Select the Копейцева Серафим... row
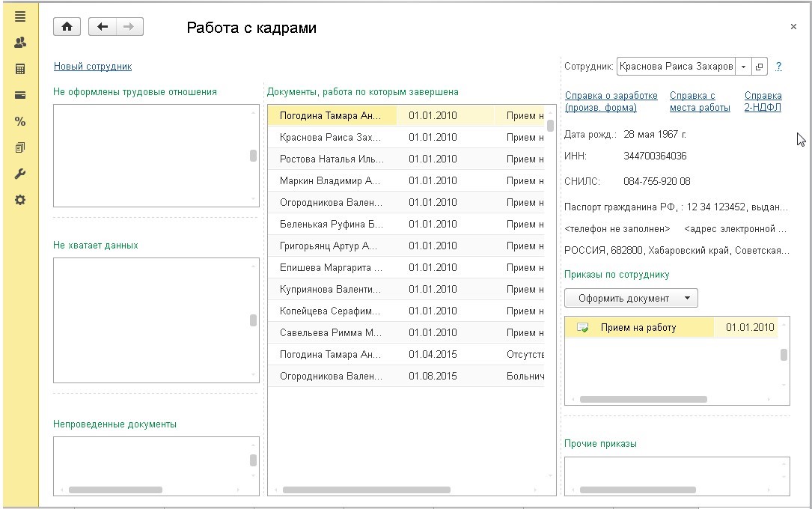The width and height of the screenshot is (812, 509). pos(406,311)
